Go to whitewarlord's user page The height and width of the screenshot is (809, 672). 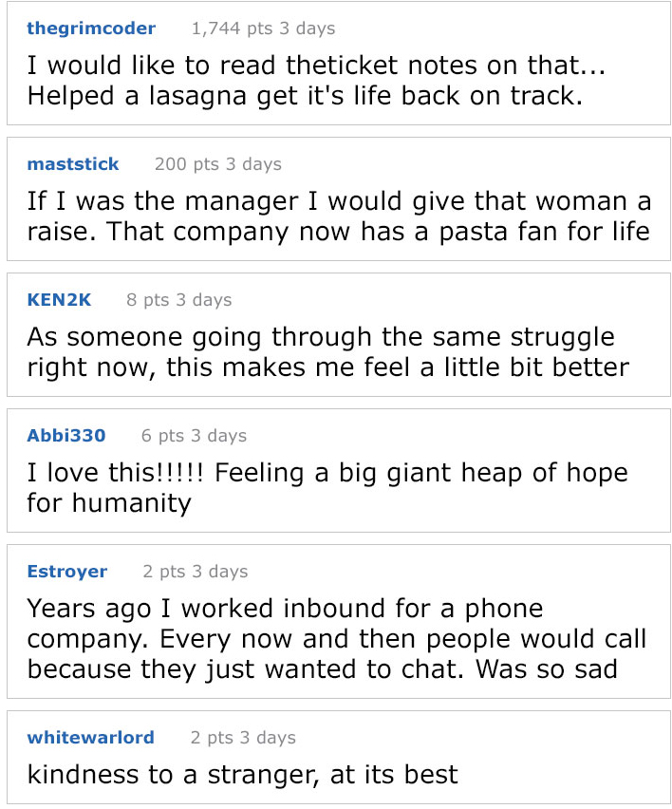(x=91, y=738)
